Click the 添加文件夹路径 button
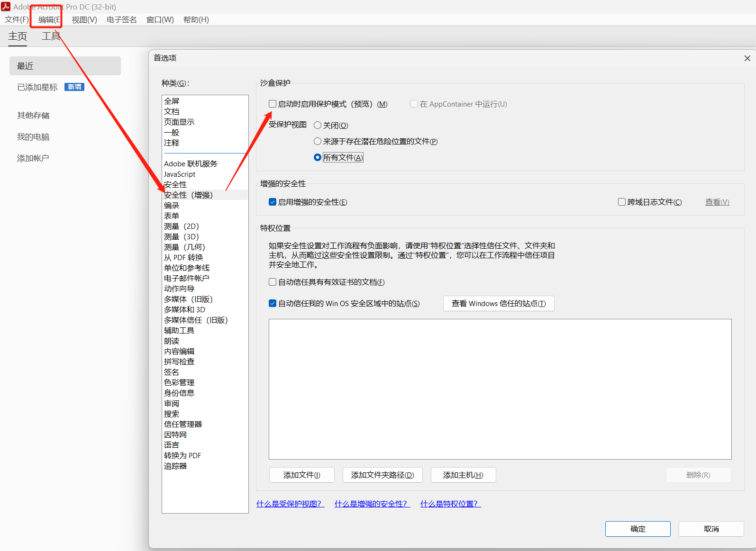Screen dimensions: 756x551 point(383,475)
